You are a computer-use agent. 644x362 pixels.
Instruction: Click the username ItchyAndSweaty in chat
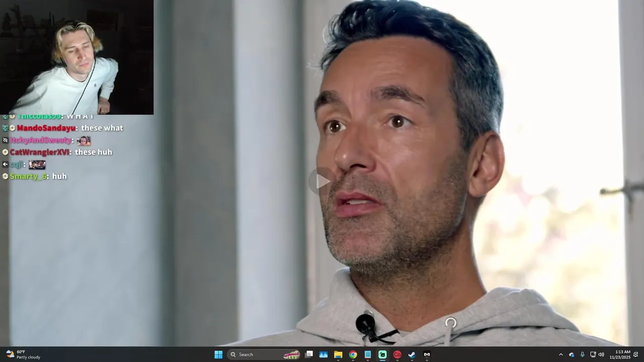[x=41, y=140]
